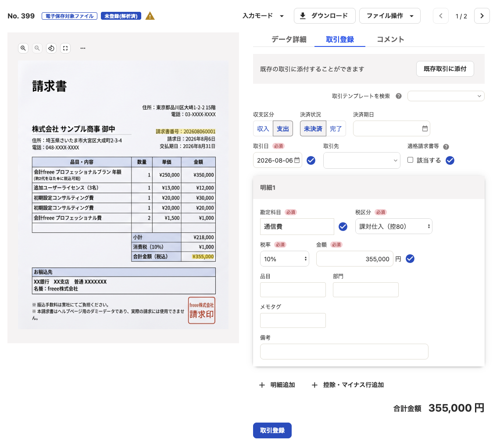The height and width of the screenshot is (448, 500).
Task: Select 支出 as transaction type
Action: [283, 129]
